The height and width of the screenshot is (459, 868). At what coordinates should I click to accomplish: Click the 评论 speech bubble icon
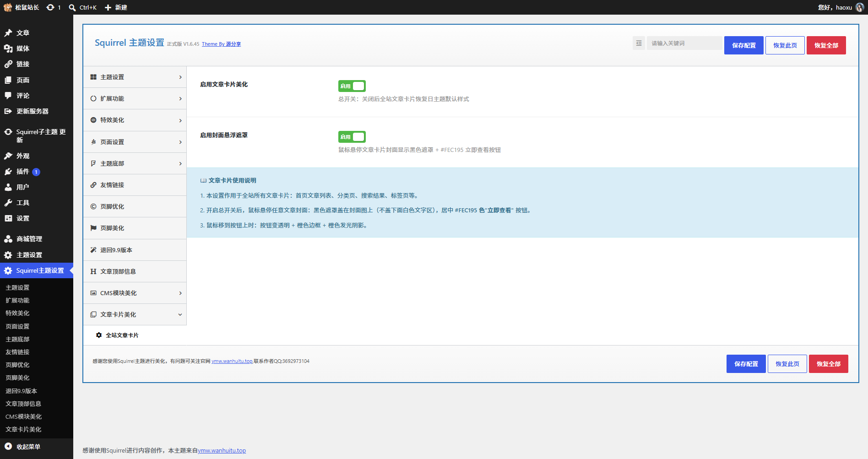8,96
